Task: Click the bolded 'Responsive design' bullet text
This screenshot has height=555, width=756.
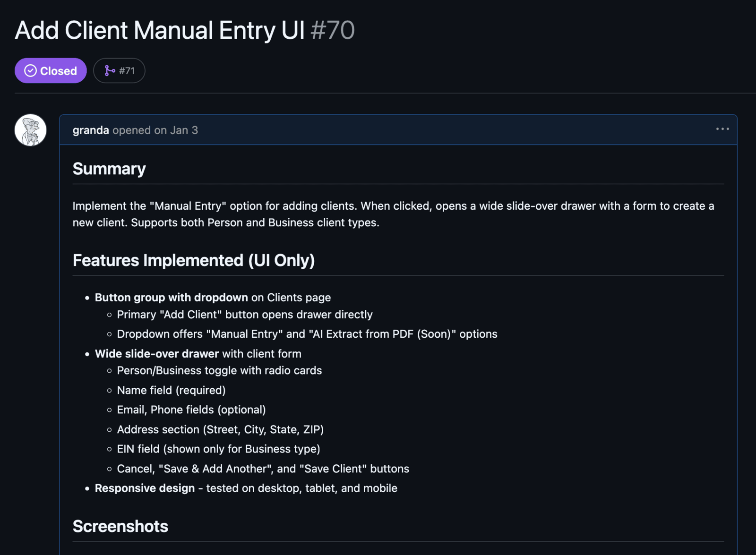Action: [145, 488]
